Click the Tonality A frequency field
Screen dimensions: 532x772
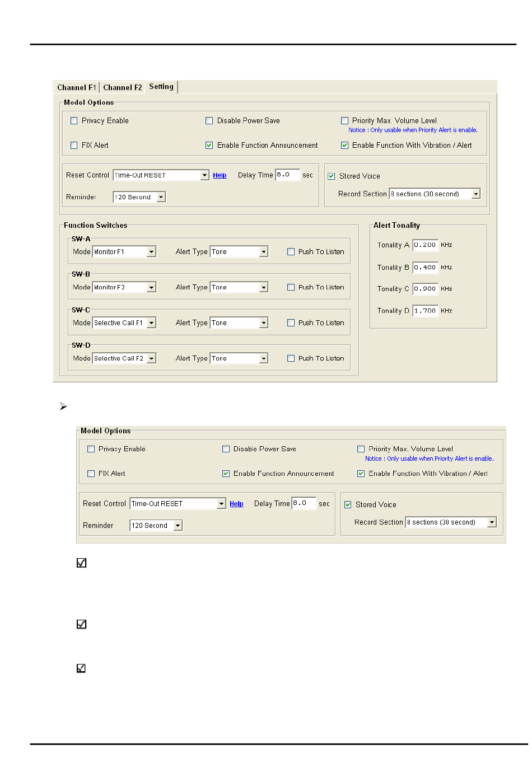pyautogui.click(x=425, y=245)
